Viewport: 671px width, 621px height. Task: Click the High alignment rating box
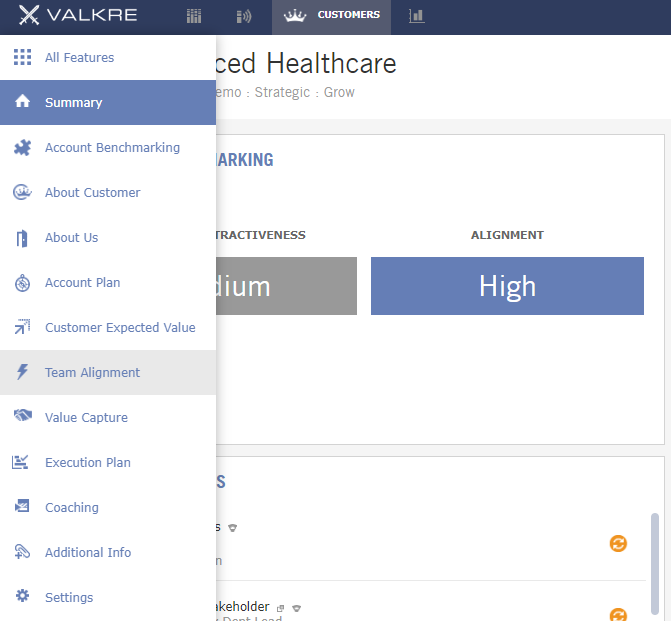point(507,286)
